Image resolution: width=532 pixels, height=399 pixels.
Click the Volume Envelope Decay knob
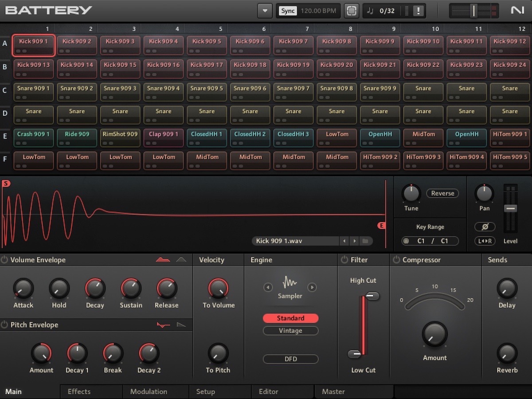95,289
